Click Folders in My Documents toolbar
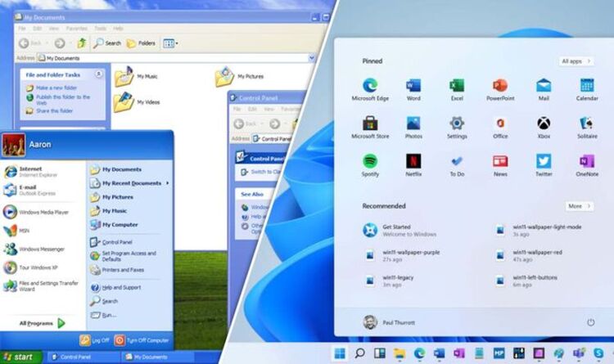The height and width of the screenshot is (364, 614). click(x=141, y=43)
